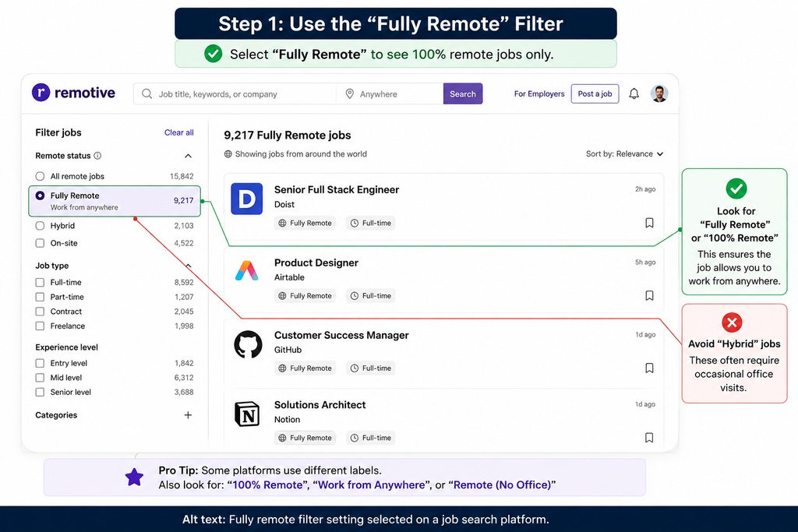This screenshot has height=532, width=798.
Task: Click the 'Filter jobs' panel title
Action: pos(58,132)
